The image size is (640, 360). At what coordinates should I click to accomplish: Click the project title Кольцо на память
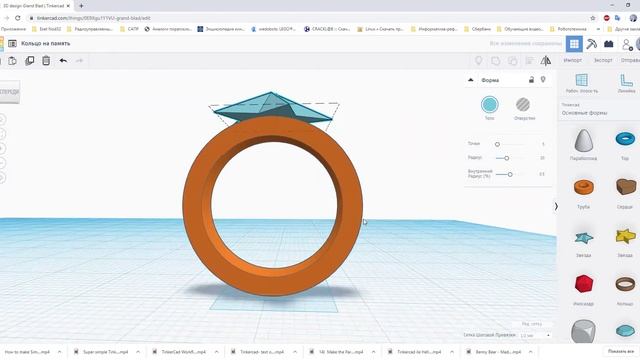(x=46, y=43)
